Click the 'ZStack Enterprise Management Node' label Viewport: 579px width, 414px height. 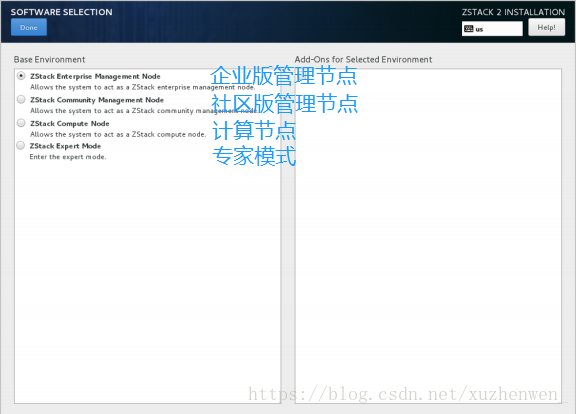pos(95,76)
